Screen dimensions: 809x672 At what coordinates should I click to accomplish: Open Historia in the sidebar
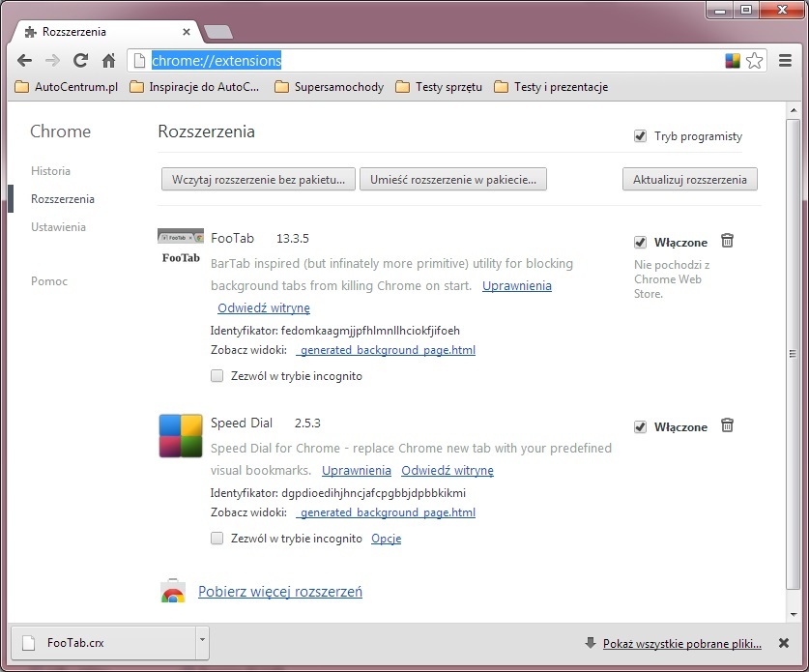(x=50, y=171)
